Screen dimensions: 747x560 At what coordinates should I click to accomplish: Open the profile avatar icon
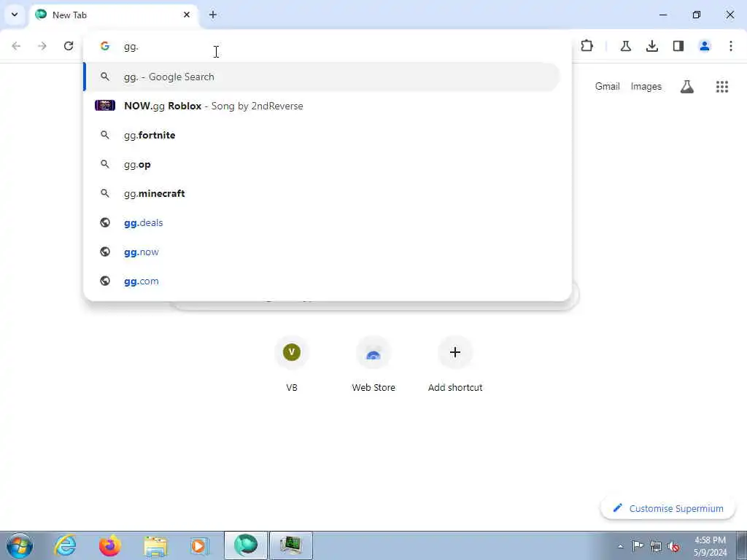pos(705,46)
